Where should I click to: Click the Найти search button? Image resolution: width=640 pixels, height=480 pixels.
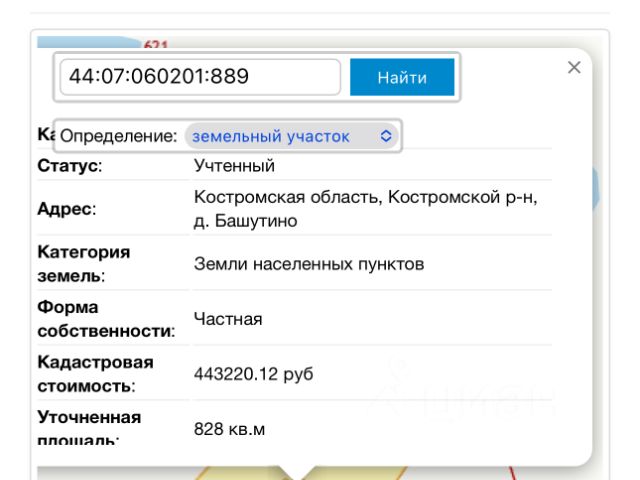[x=402, y=77]
